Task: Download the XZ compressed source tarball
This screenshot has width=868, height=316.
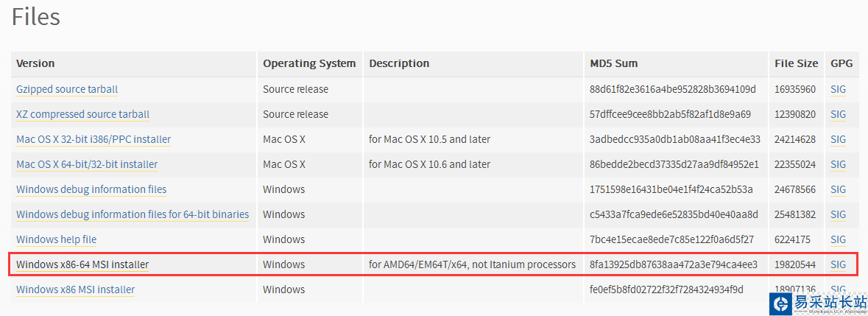Action: (82, 114)
